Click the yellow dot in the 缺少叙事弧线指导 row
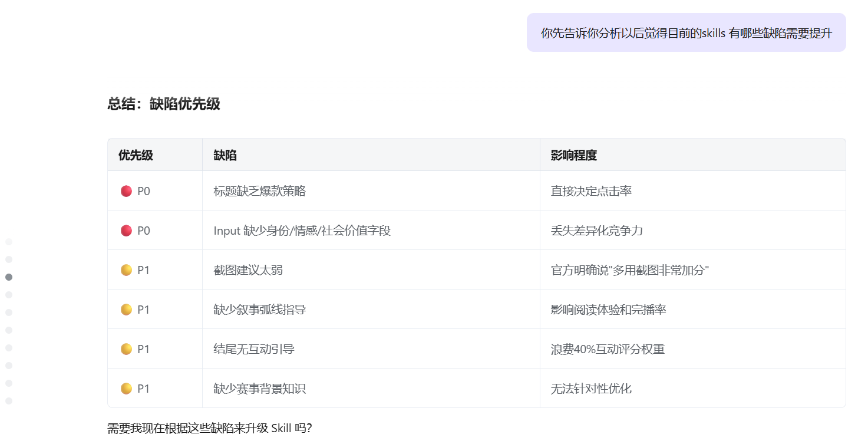 (x=126, y=310)
